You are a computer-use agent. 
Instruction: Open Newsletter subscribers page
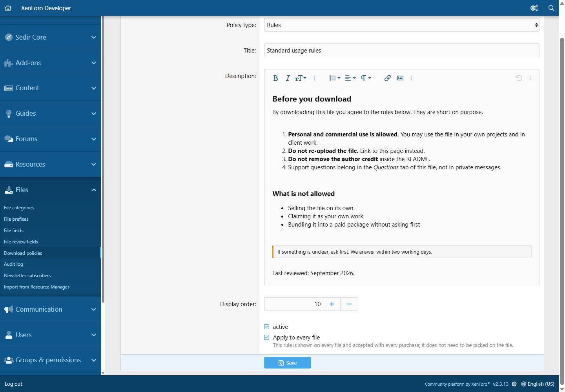coord(27,276)
